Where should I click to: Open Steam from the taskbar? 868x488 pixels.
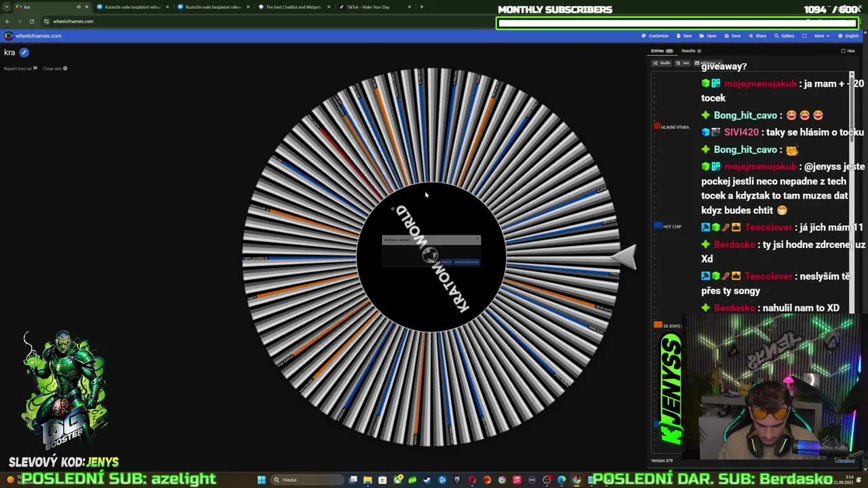click(427, 480)
